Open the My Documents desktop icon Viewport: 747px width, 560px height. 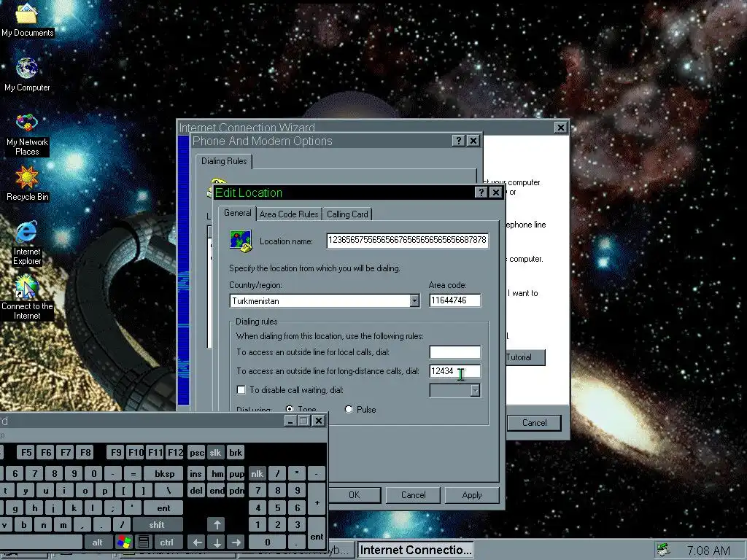point(27,20)
